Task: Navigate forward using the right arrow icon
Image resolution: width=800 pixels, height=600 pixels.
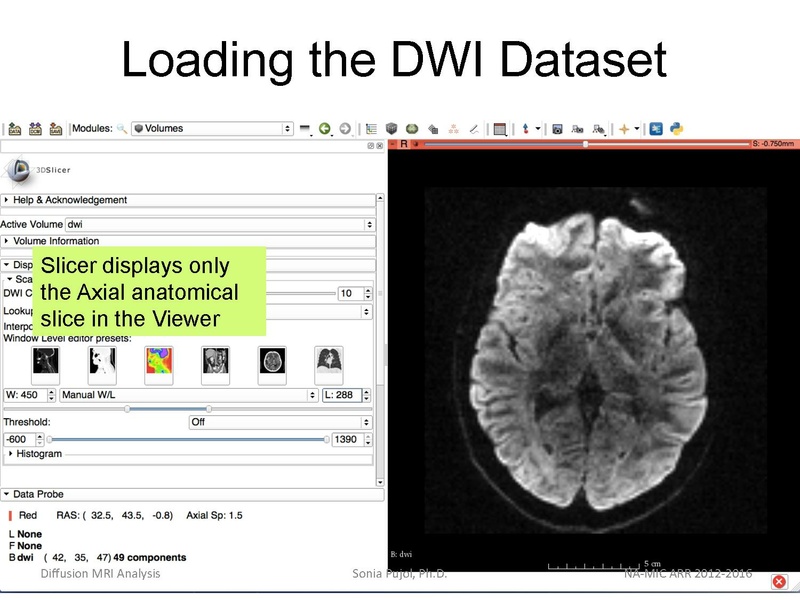Action: [x=346, y=126]
